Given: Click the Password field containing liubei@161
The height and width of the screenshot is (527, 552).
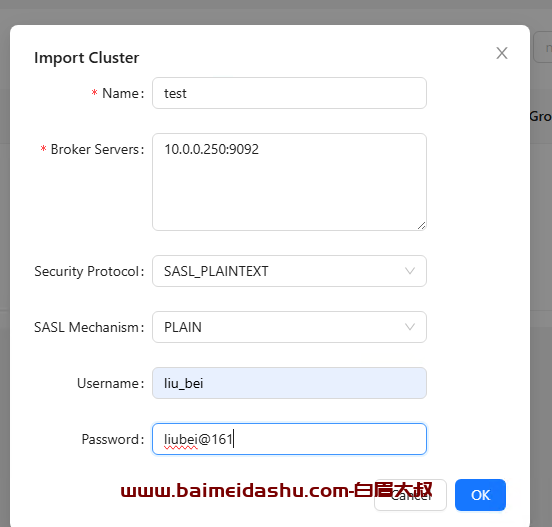Looking at the screenshot, I should (x=289, y=439).
